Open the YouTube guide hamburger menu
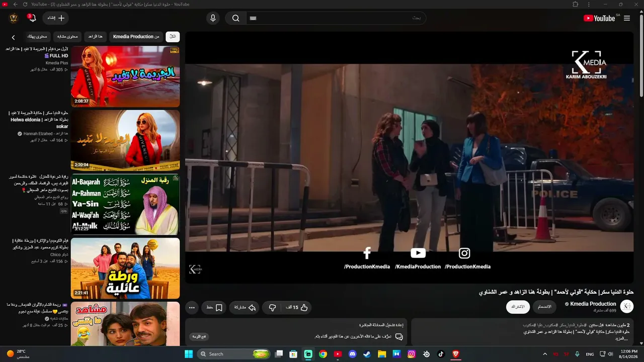644x362 pixels. pyautogui.click(x=627, y=18)
